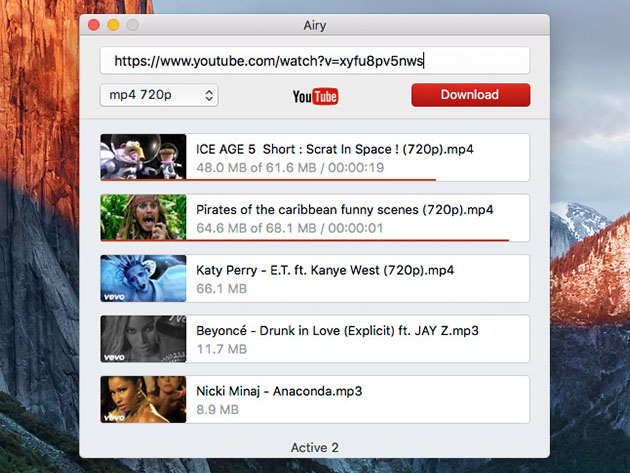630x473 pixels.
Task: Click the Beyoncé Drunk in Love thumbnail
Action: [x=143, y=339]
